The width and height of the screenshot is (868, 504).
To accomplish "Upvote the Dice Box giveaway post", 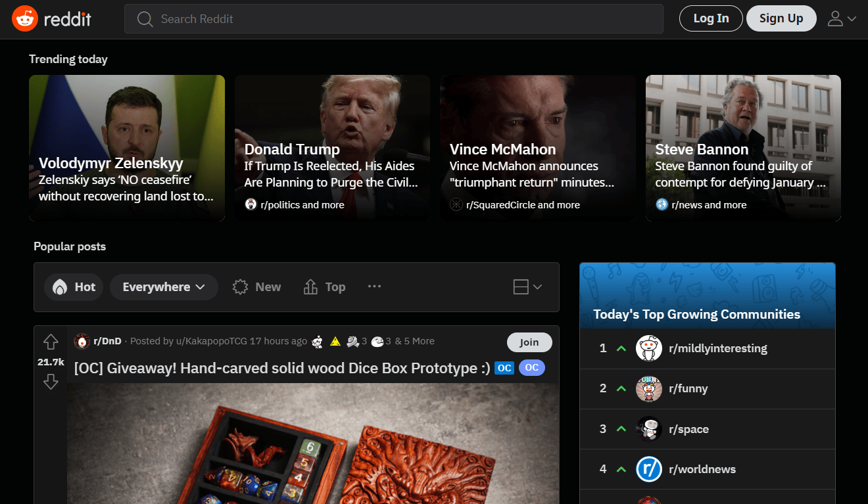I will tap(51, 342).
